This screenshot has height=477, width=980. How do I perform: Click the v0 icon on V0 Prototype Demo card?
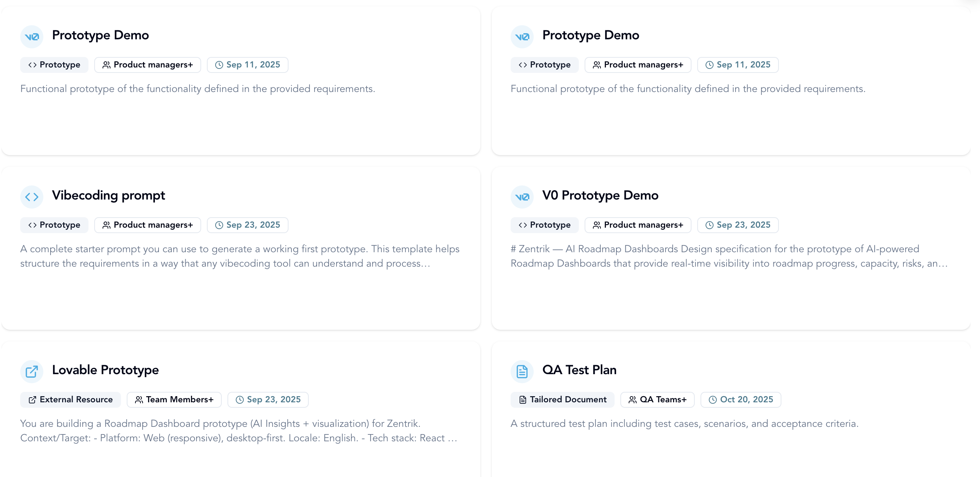coord(522,197)
